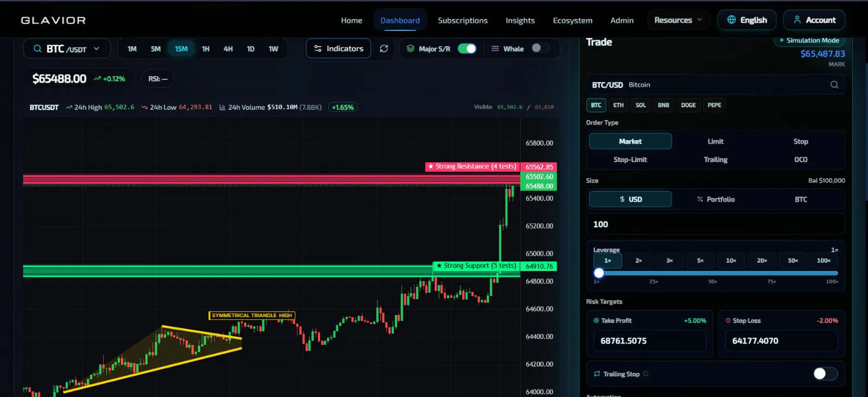Click the Major S/R layers icon
The height and width of the screenshot is (397, 868).
point(411,49)
